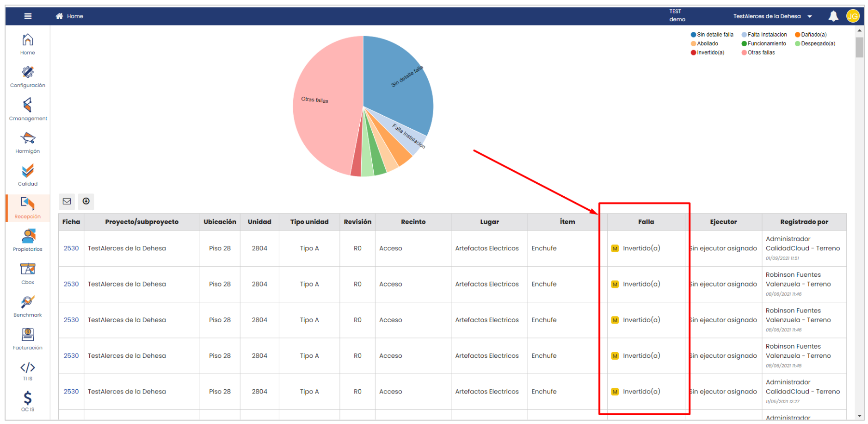Viewport: 868px width, 424px height.
Task: Toggle the Abollado legend entry
Action: point(704,44)
